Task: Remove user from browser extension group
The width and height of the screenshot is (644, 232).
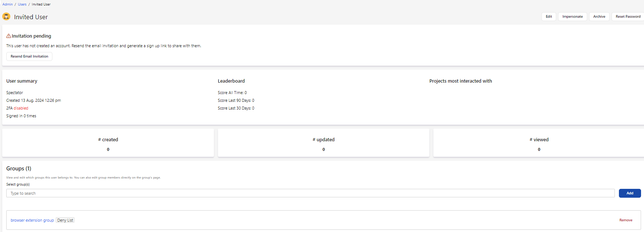Action: 626,220
